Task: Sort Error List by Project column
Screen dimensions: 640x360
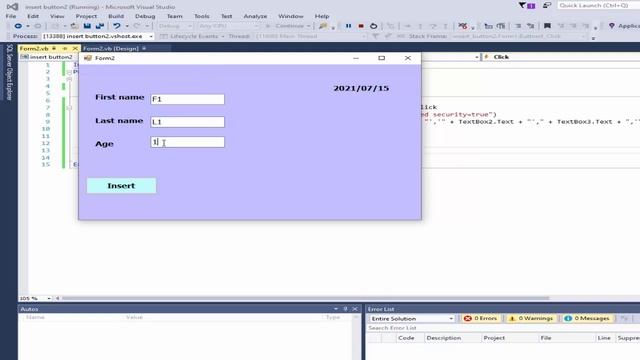Action: point(494,338)
